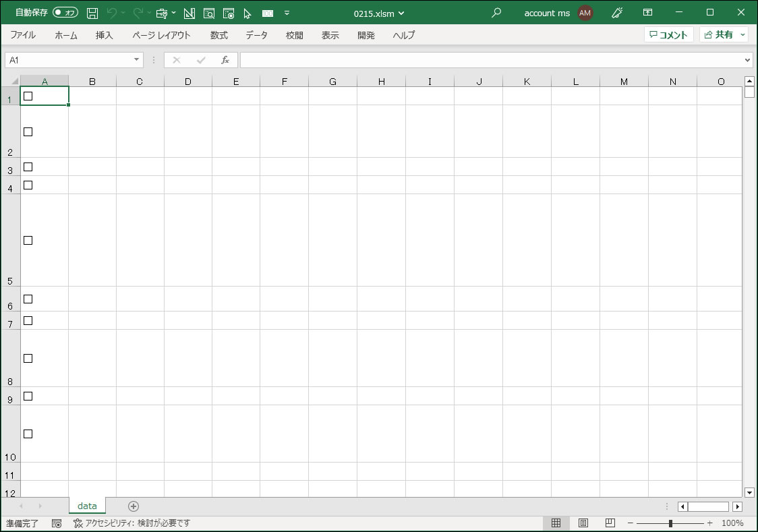
Task: Enable the checkbox in row 8
Action: coord(28,359)
